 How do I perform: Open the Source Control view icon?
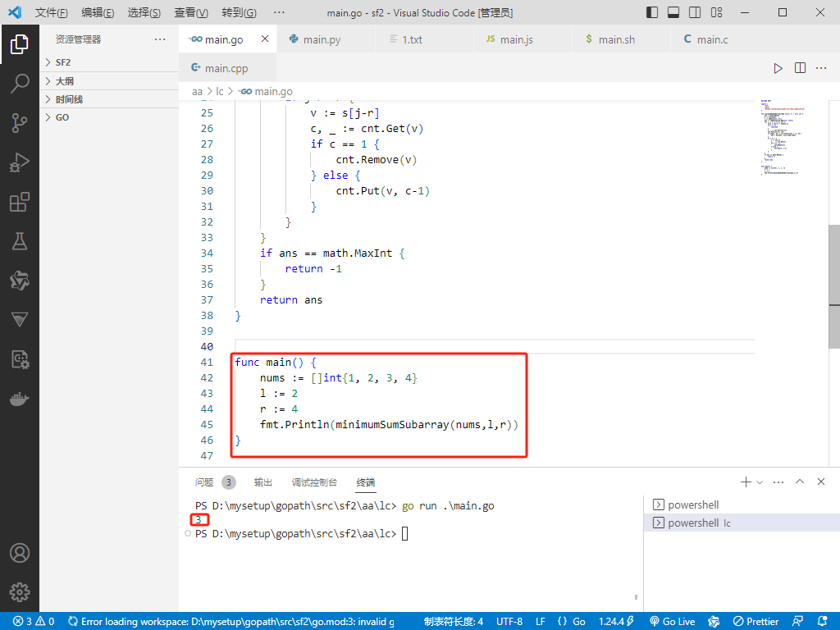20,123
